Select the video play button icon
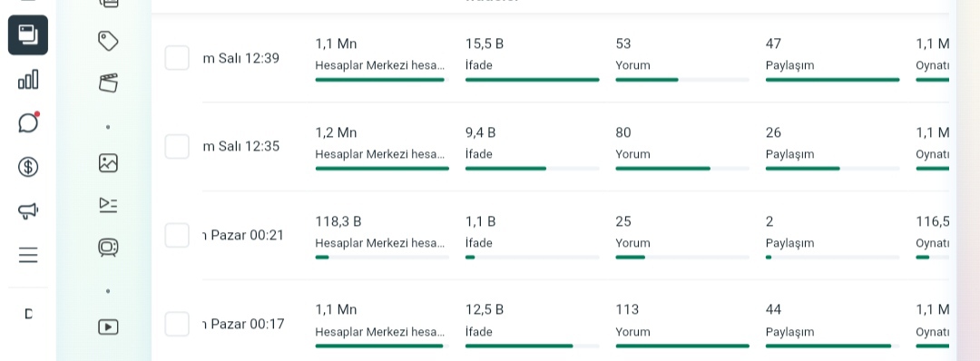The height and width of the screenshot is (361, 980). click(x=108, y=327)
